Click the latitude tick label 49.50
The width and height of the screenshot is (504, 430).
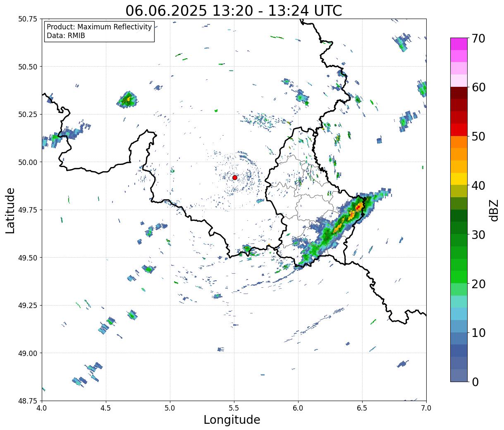pos(28,258)
